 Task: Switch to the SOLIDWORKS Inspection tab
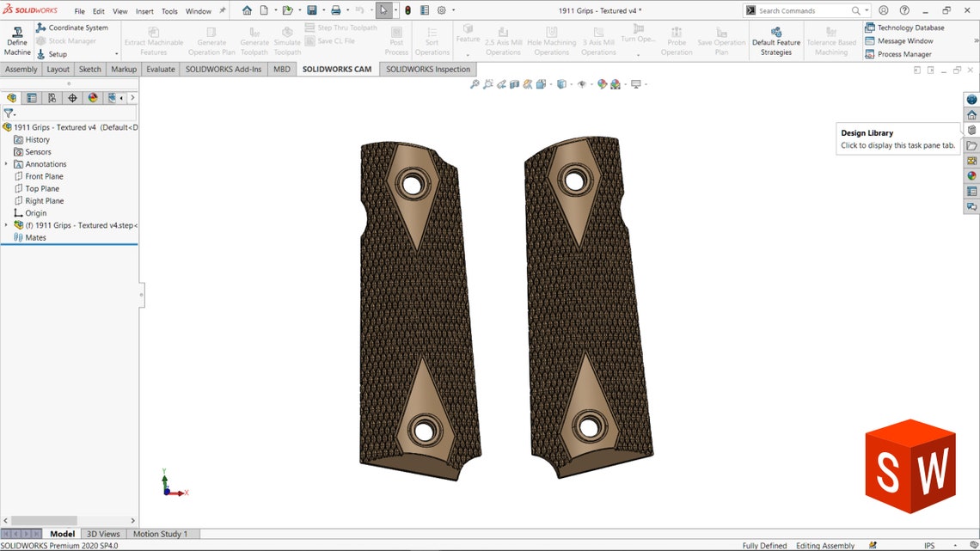[x=427, y=69]
